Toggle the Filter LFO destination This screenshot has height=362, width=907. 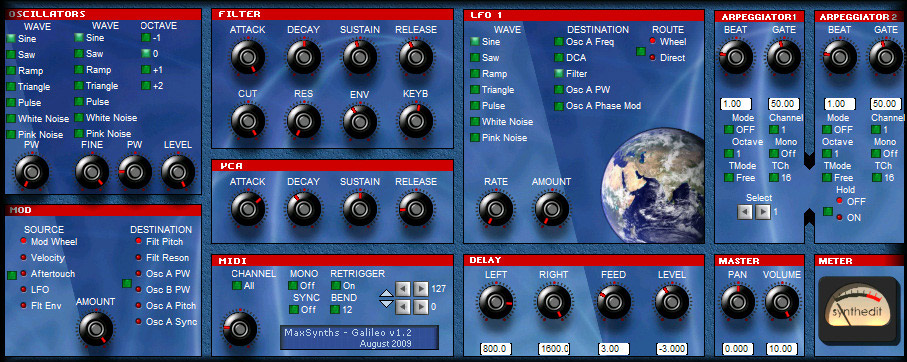(x=559, y=74)
